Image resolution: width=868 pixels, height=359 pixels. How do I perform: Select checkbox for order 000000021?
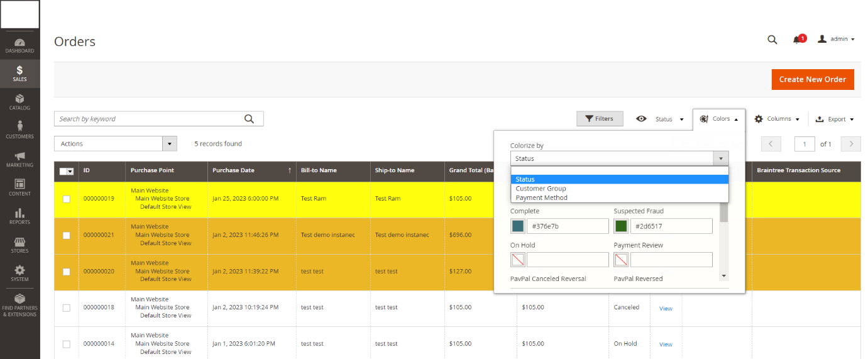(x=67, y=236)
